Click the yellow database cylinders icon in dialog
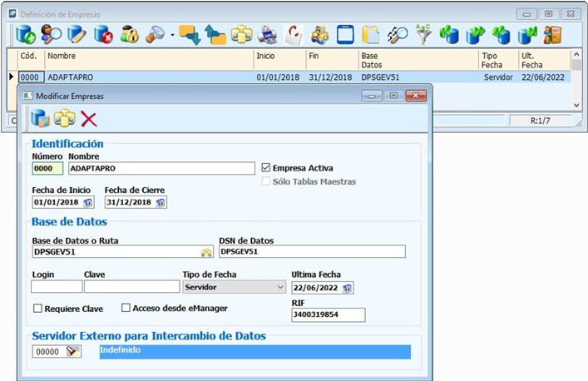588x381 pixels. click(64, 118)
